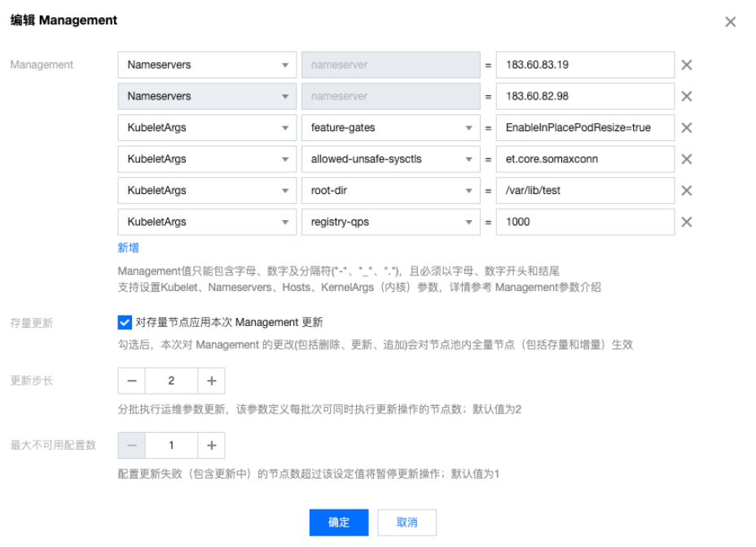756x547 pixels.
Task: Click the 新增 link to add a row
Action: (128, 248)
